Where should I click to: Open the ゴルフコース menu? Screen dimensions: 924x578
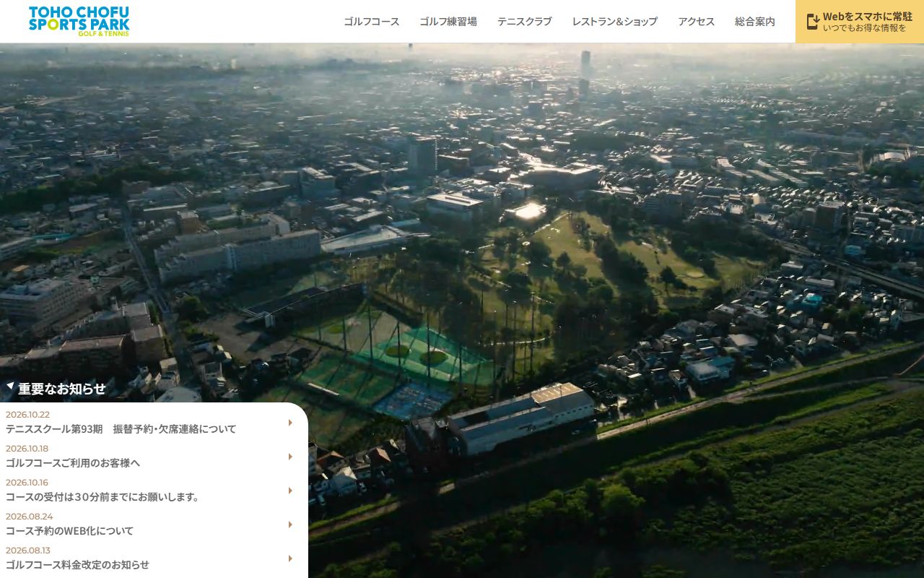point(371,22)
